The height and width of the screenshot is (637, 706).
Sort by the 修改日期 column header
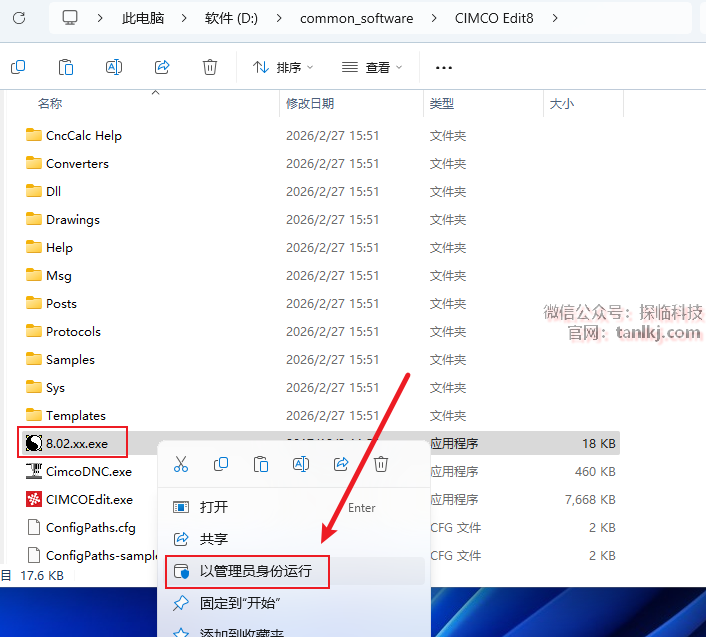310,103
